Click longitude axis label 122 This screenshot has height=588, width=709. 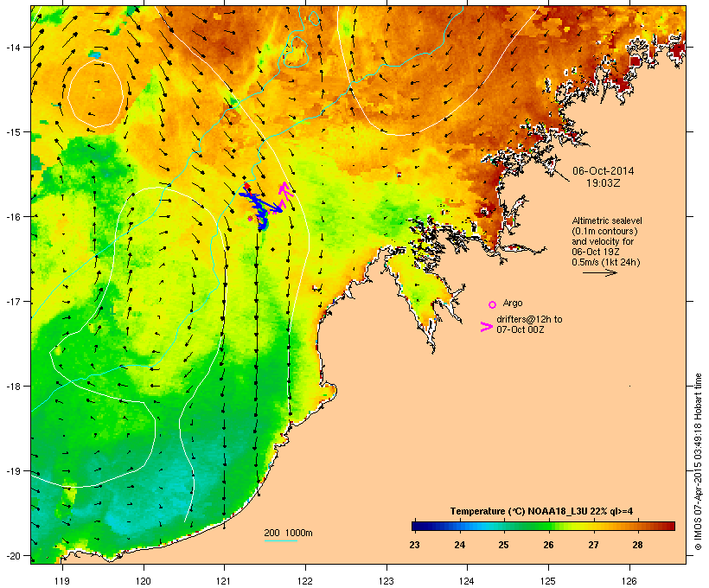(x=306, y=581)
